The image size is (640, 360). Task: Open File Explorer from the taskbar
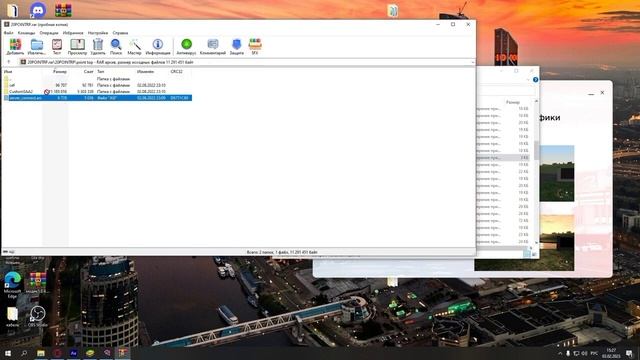pyautogui.click(x=41, y=353)
